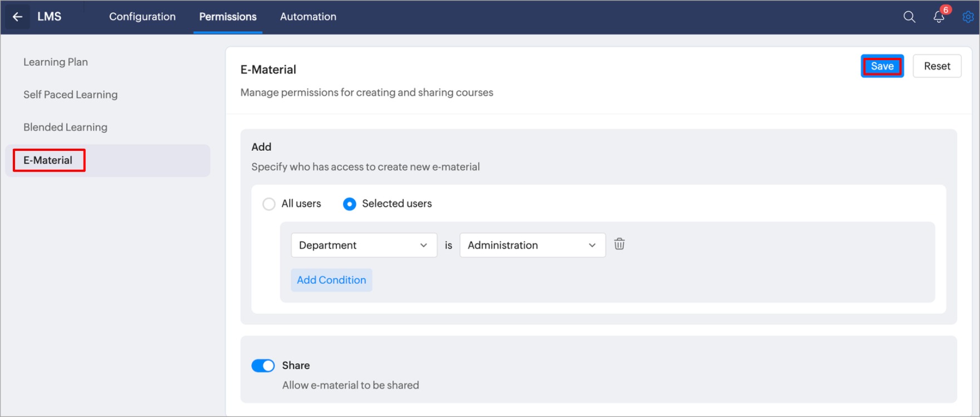Screen dimensions: 980x417
Task: Select Blended Learning in the sidebar
Action: [x=65, y=127]
